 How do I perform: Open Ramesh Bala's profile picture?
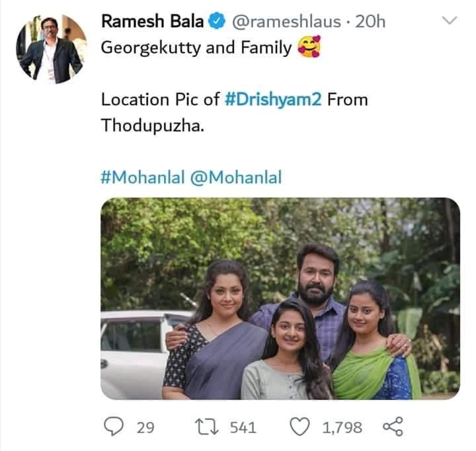point(51,48)
